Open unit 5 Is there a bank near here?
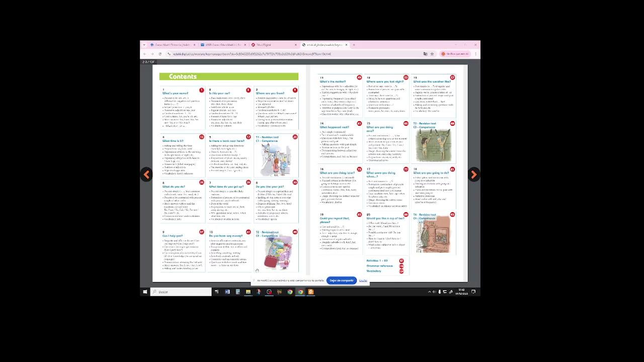The height and width of the screenshot is (362, 644). click(x=227, y=141)
